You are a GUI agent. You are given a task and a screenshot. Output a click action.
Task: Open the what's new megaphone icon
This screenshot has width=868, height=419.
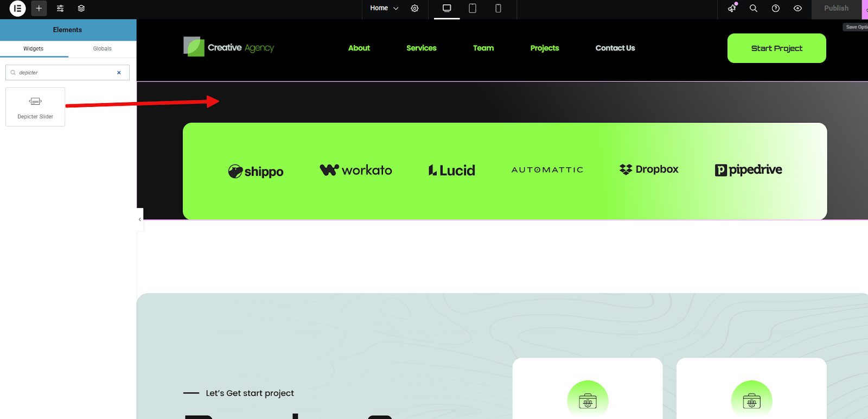pos(732,8)
